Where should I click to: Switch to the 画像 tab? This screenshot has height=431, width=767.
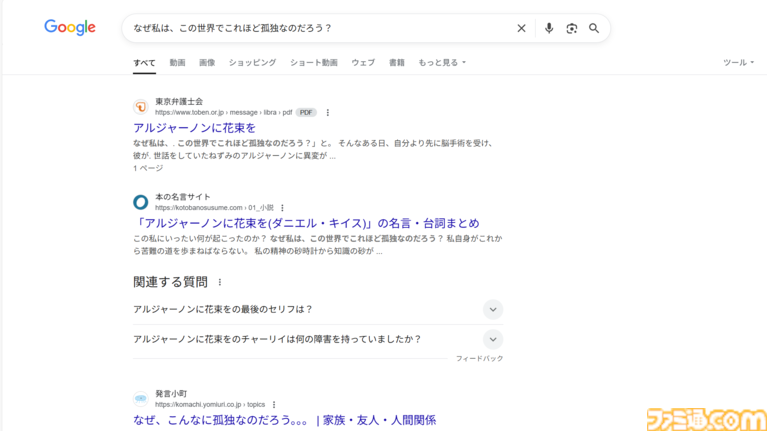pos(207,63)
